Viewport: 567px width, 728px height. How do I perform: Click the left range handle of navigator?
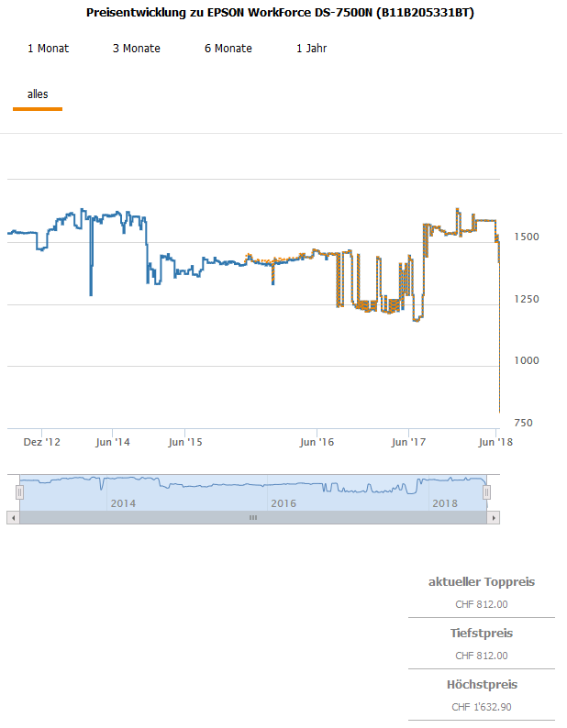point(18,492)
